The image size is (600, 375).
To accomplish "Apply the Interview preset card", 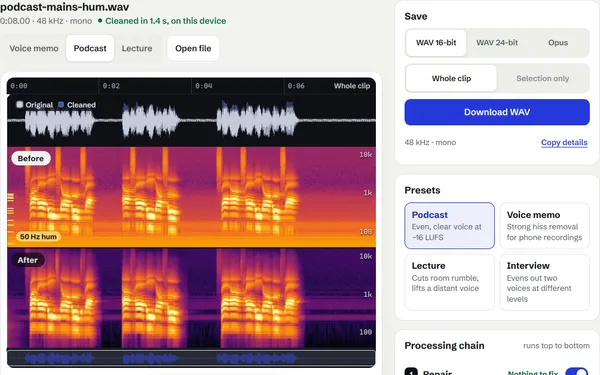I will 544,282.
